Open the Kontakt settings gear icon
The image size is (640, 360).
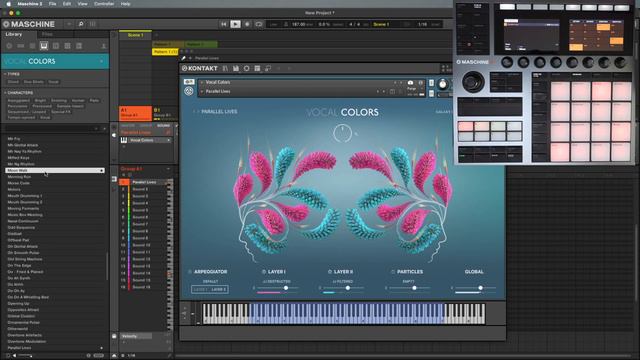(246, 68)
